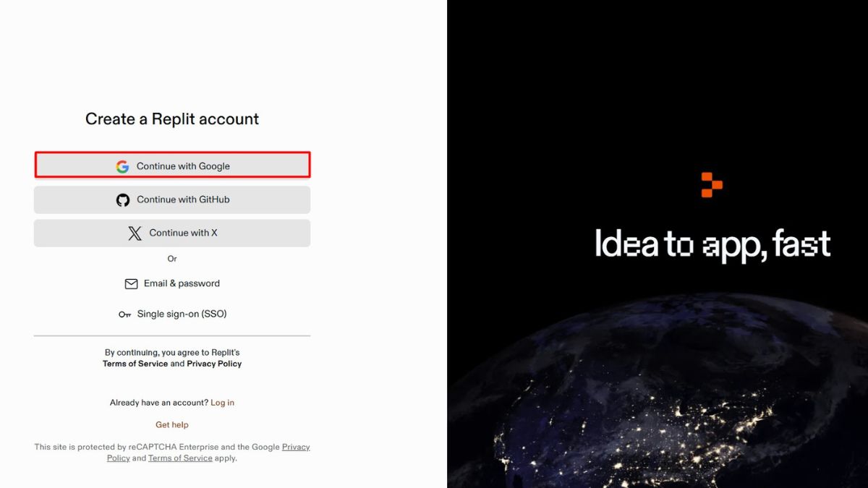The image size is (868, 488).
Task: Choose Single sign-on (SSO)
Action: tap(172, 314)
